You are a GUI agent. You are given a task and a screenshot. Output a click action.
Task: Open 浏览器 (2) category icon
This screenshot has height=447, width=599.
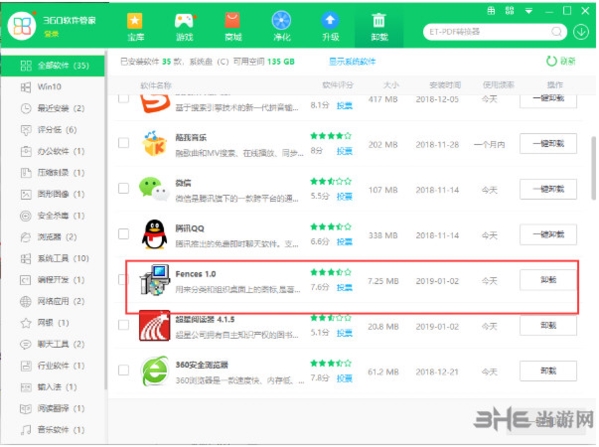coord(26,237)
